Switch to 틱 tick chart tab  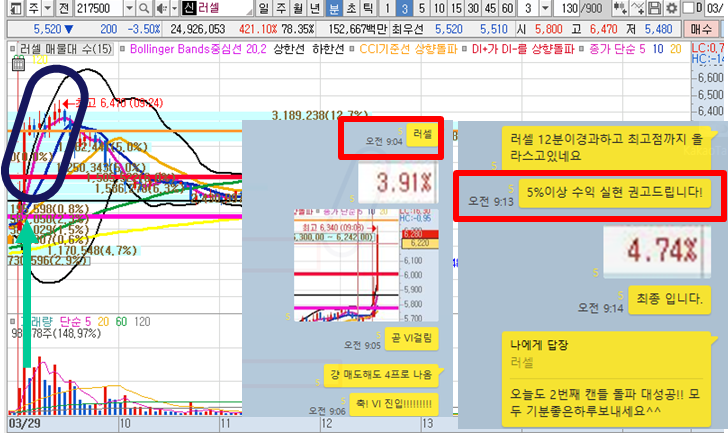click(368, 8)
